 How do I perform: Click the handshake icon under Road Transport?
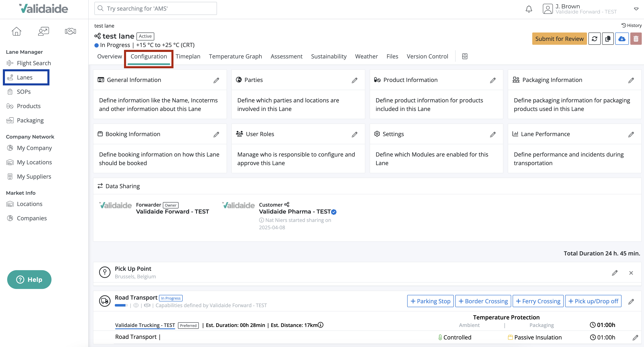[147, 306]
